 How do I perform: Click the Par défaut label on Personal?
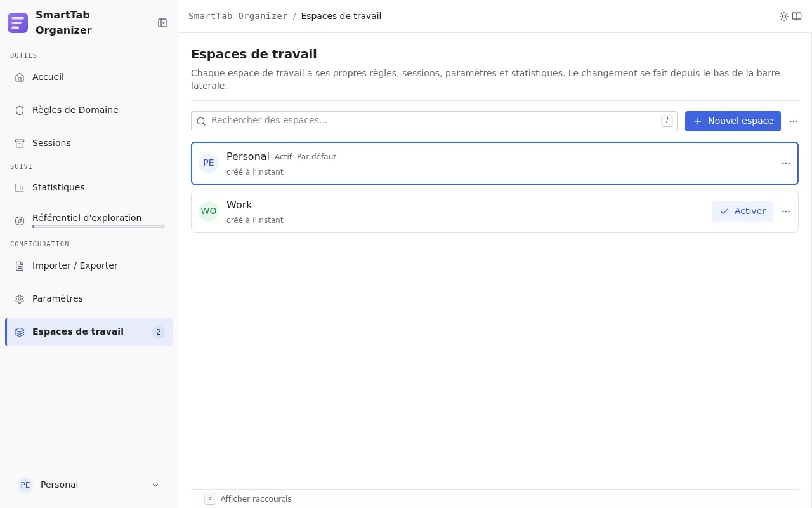(317, 157)
